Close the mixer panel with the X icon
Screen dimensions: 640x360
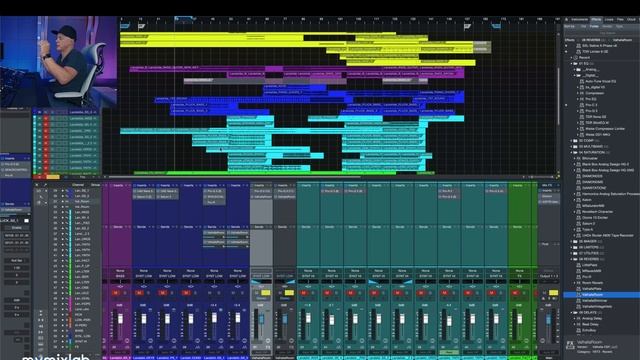point(37,185)
